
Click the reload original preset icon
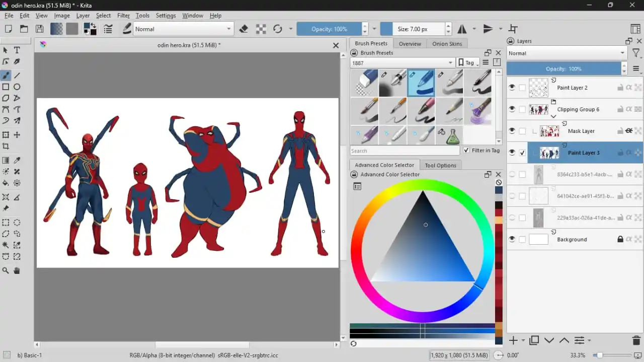coord(277,29)
